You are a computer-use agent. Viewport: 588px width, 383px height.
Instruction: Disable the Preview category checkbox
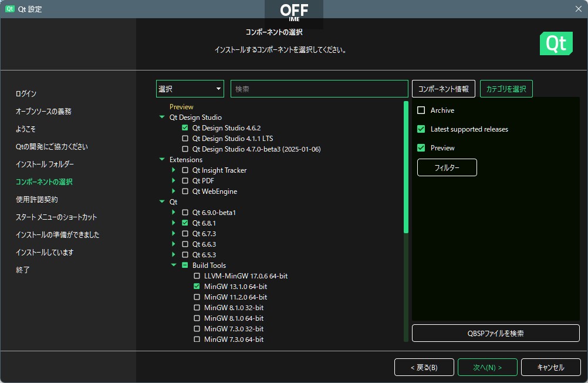(421, 147)
